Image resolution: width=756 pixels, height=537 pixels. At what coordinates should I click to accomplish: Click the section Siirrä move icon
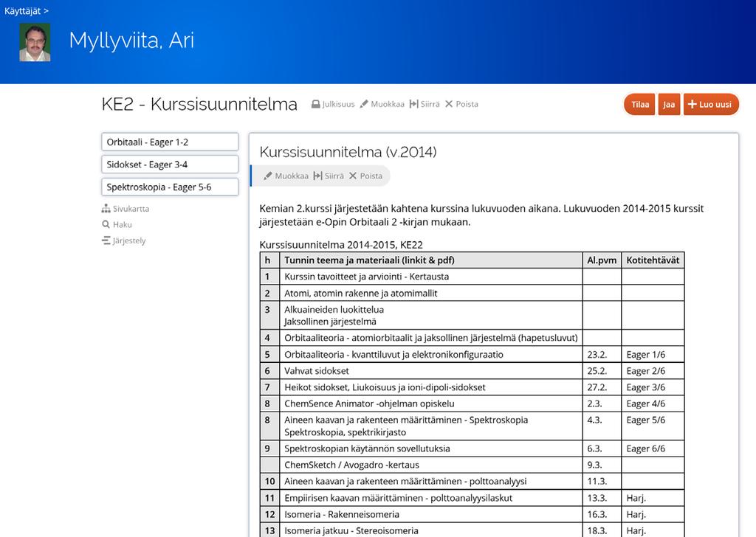[317, 176]
